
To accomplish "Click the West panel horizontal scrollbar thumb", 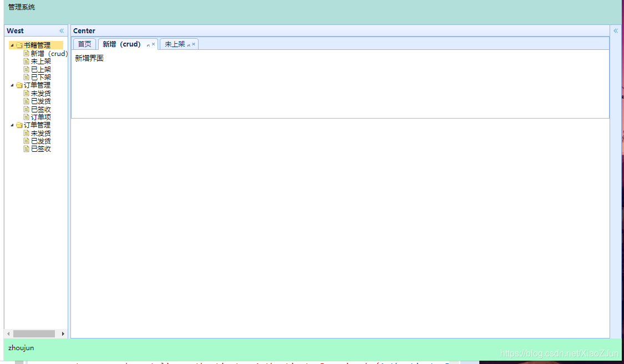I will click(34, 334).
